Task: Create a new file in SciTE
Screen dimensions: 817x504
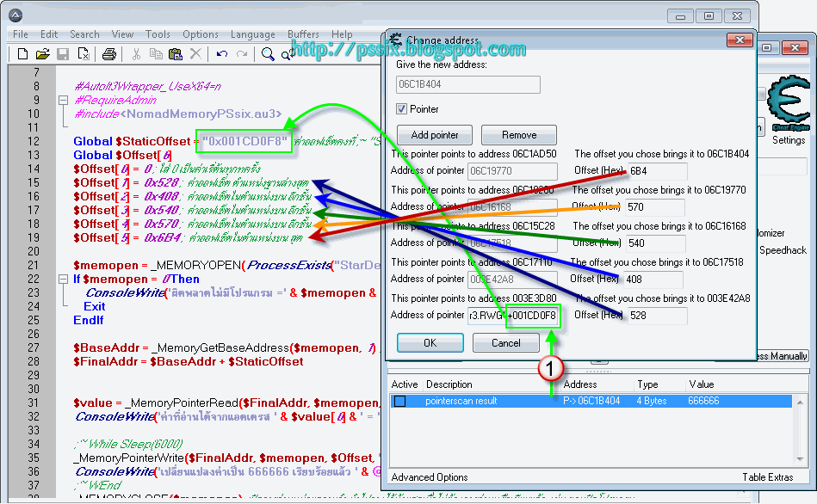Action: tap(22, 53)
